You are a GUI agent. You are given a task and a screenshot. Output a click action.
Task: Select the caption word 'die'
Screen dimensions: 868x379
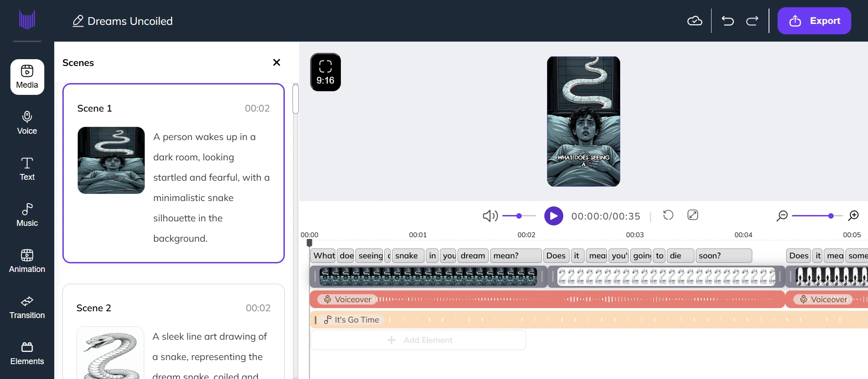click(x=680, y=256)
